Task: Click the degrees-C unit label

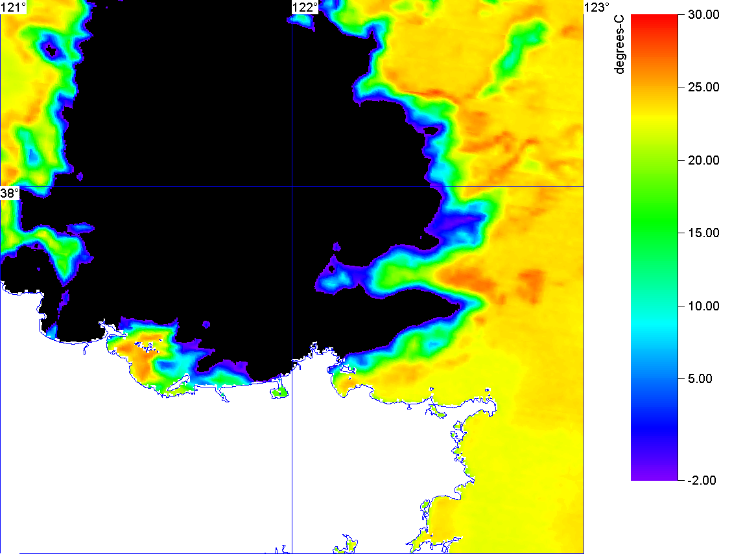Action: tap(619, 45)
